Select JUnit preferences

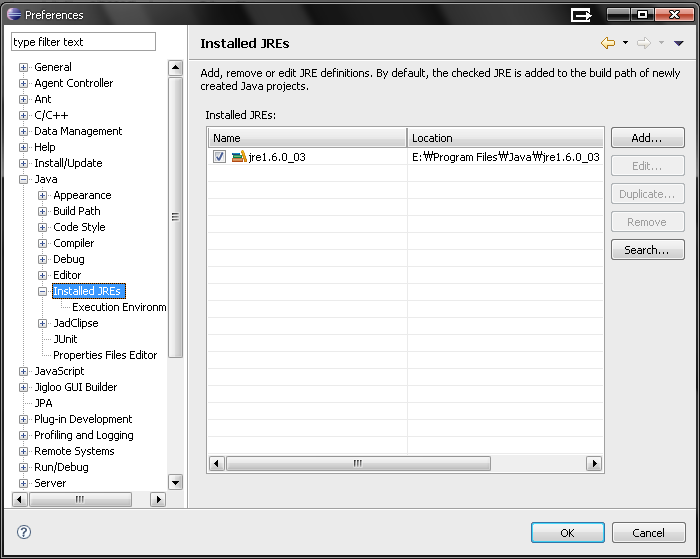(x=65, y=339)
